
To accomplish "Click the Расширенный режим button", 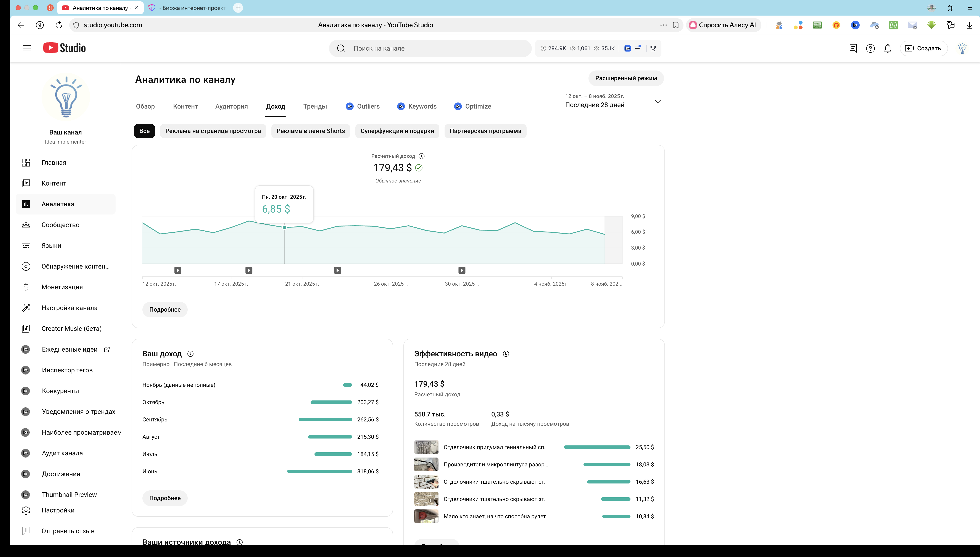I will point(625,78).
